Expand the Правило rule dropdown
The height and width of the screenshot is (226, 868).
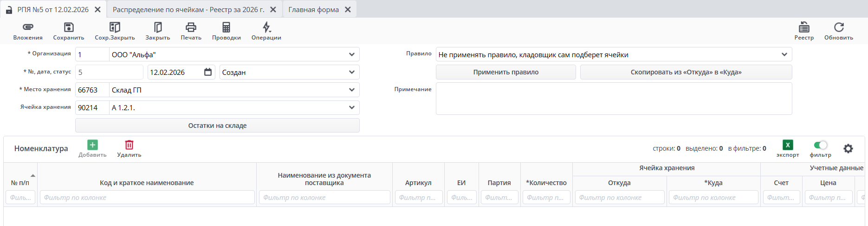click(x=784, y=54)
